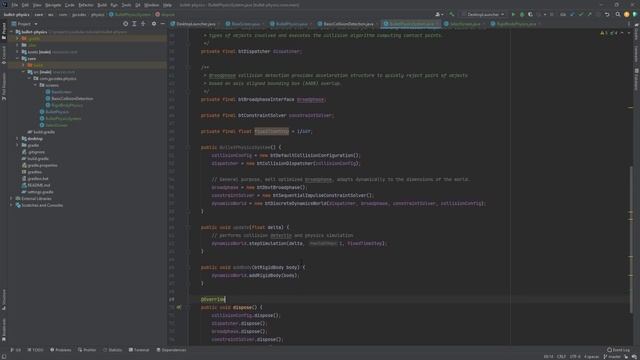Collapse the core module node

pyautogui.click(x=17, y=59)
